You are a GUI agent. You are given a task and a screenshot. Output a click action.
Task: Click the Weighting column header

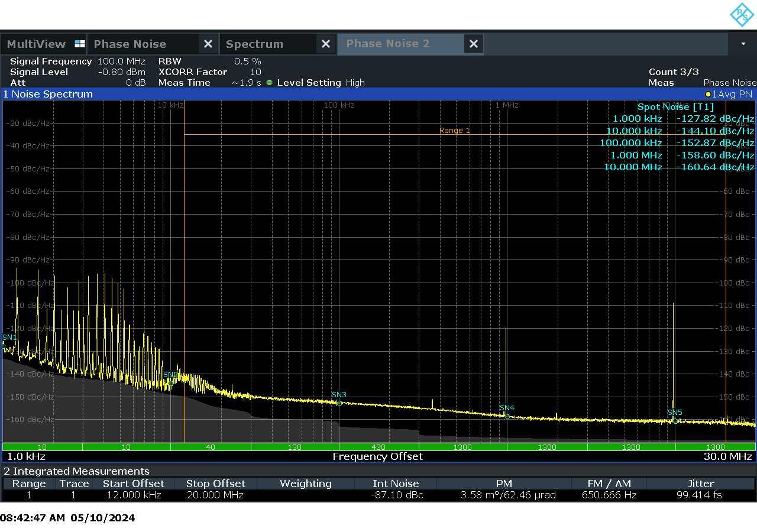[305, 484]
